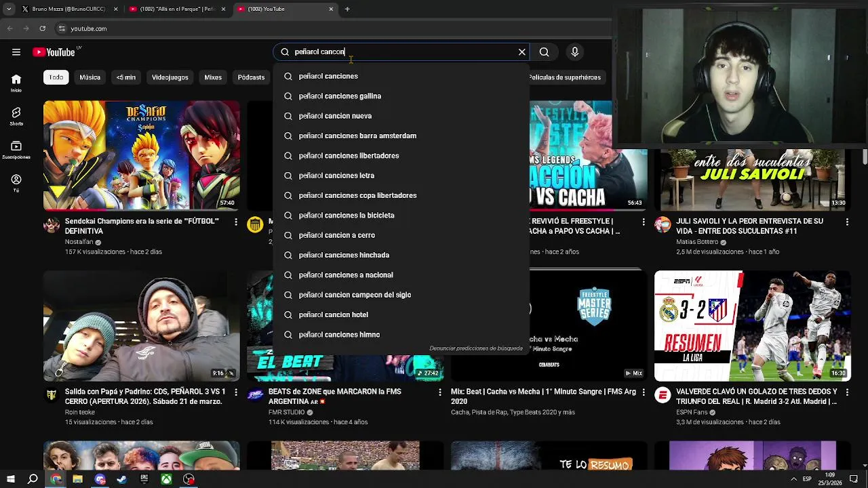Open Salida con Papá y Padrino thumbnail
This screenshot has width=868, height=488.
coord(141,326)
